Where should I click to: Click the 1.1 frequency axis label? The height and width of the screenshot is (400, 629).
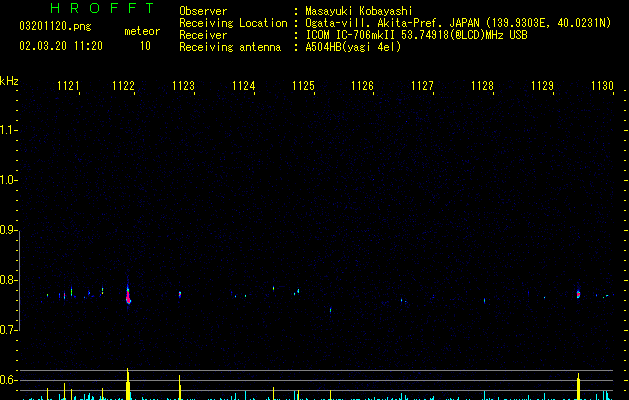(8, 130)
